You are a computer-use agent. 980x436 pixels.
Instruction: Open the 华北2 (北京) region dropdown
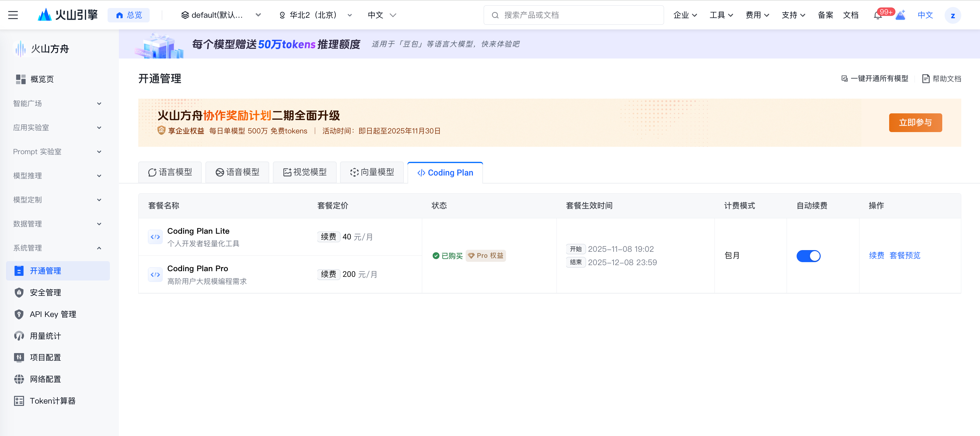[x=315, y=15]
